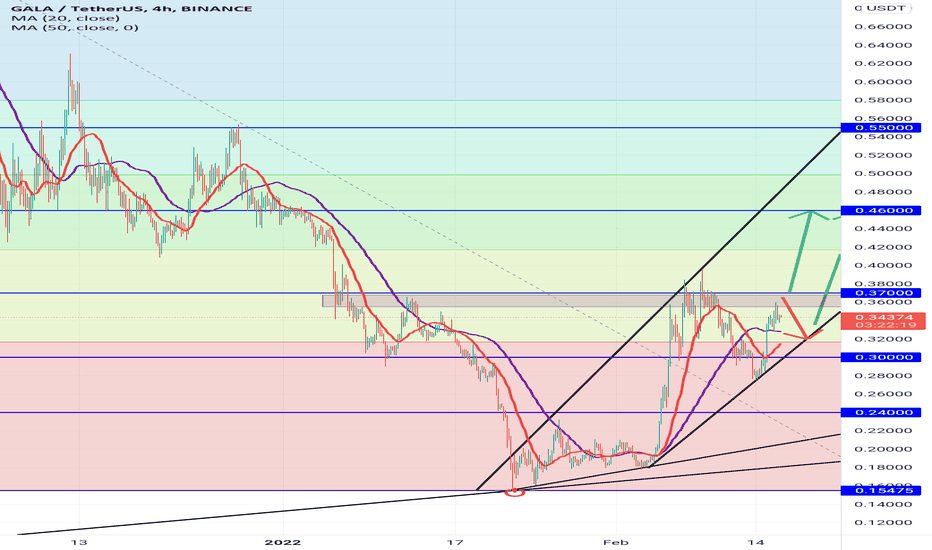Screen dimensions: 932x550
Task: Click the 0.24000 price level label
Action: point(882,413)
